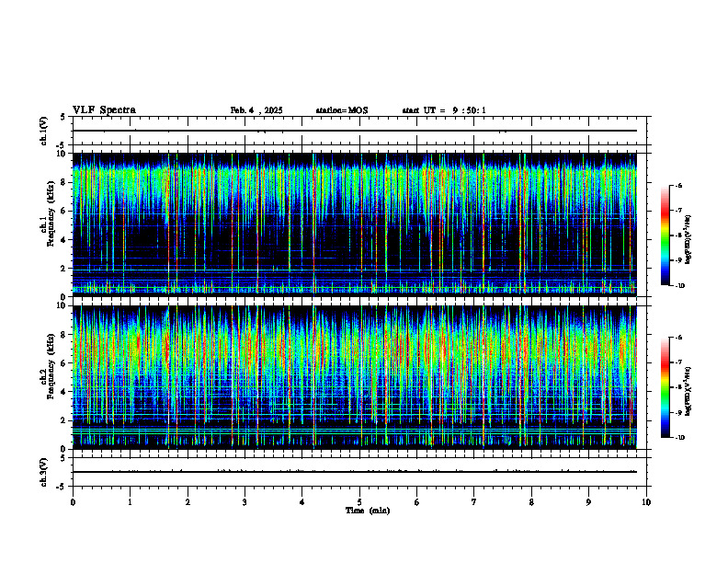Click the 'station=MOS' label

(x=342, y=110)
